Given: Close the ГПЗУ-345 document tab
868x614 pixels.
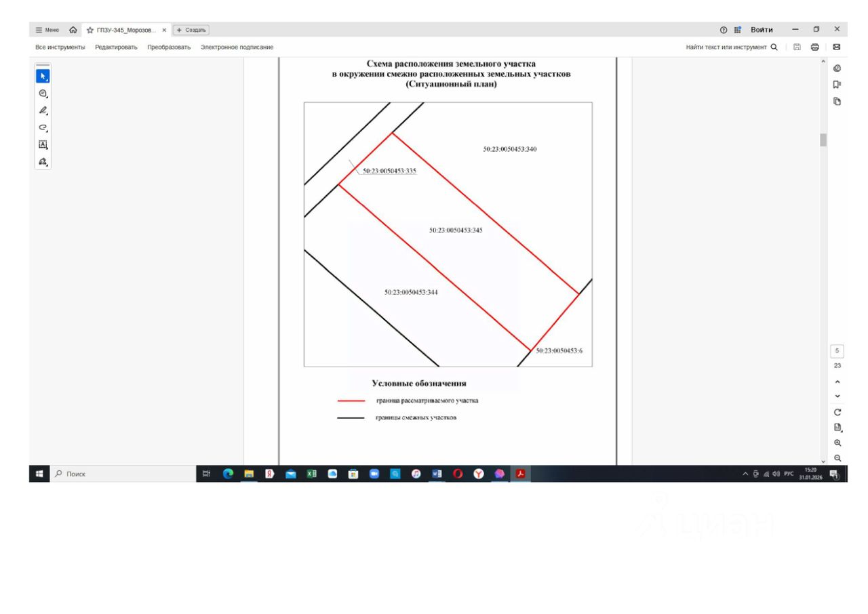Looking at the screenshot, I should point(164,30).
